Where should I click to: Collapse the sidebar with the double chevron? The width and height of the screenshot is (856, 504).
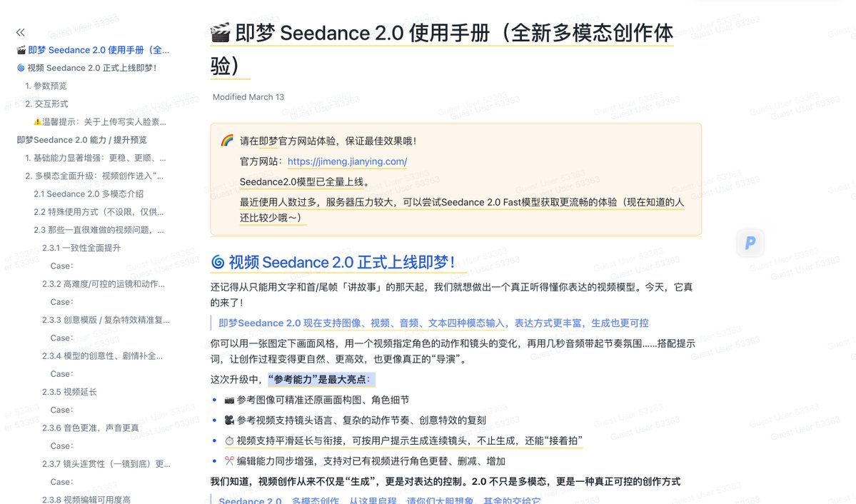(20, 31)
